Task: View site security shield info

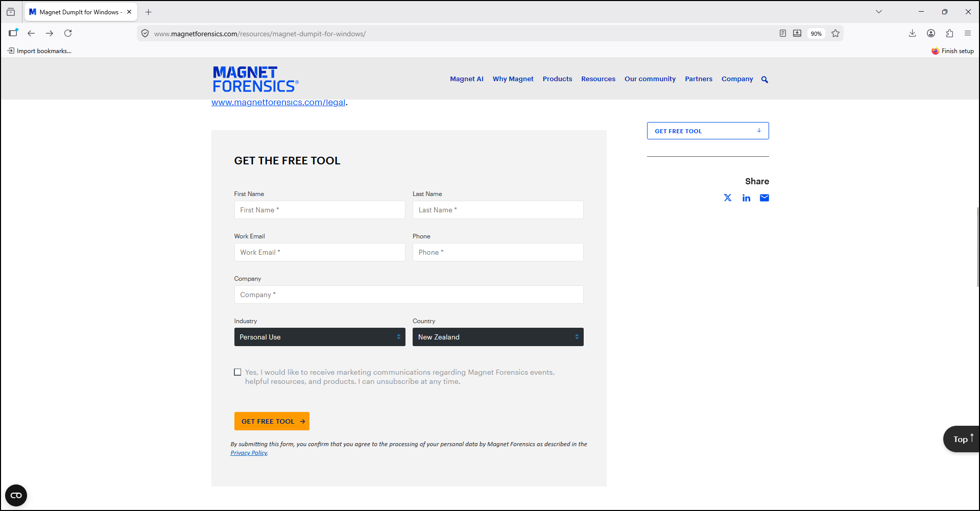Action: [x=145, y=34]
